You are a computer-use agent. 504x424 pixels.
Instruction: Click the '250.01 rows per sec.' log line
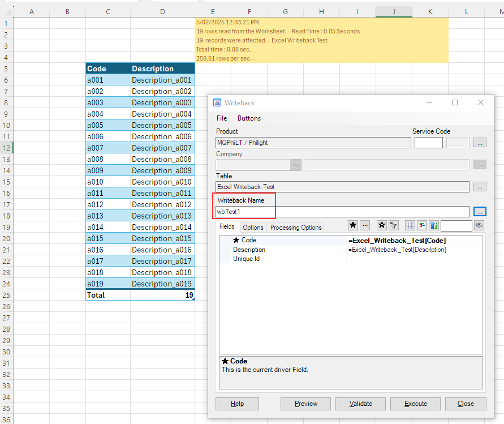pos(225,58)
